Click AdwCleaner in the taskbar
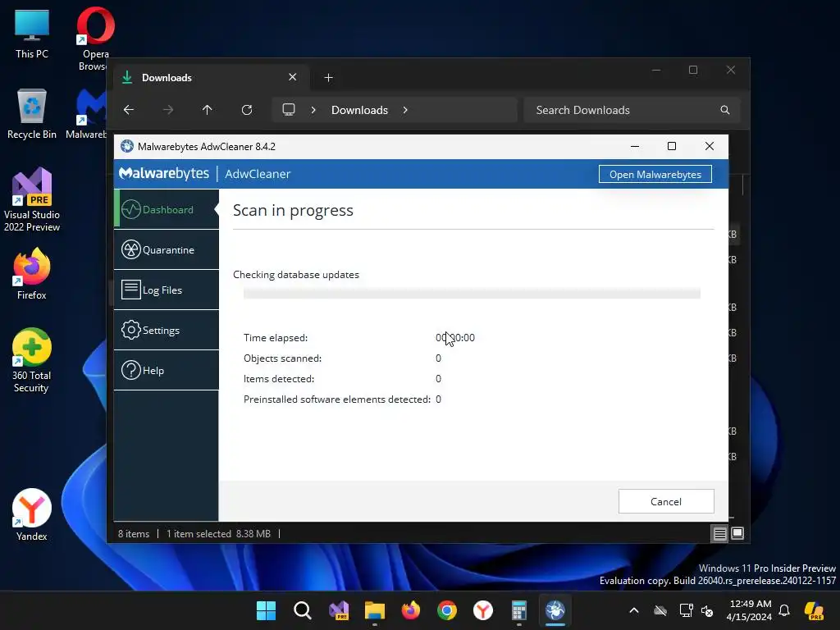 pos(555,610)
